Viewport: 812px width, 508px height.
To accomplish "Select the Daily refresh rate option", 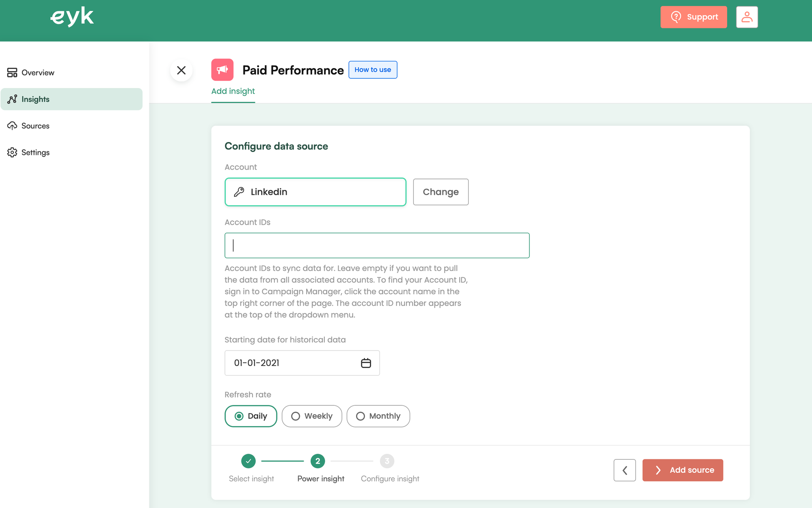I will 251,415.
